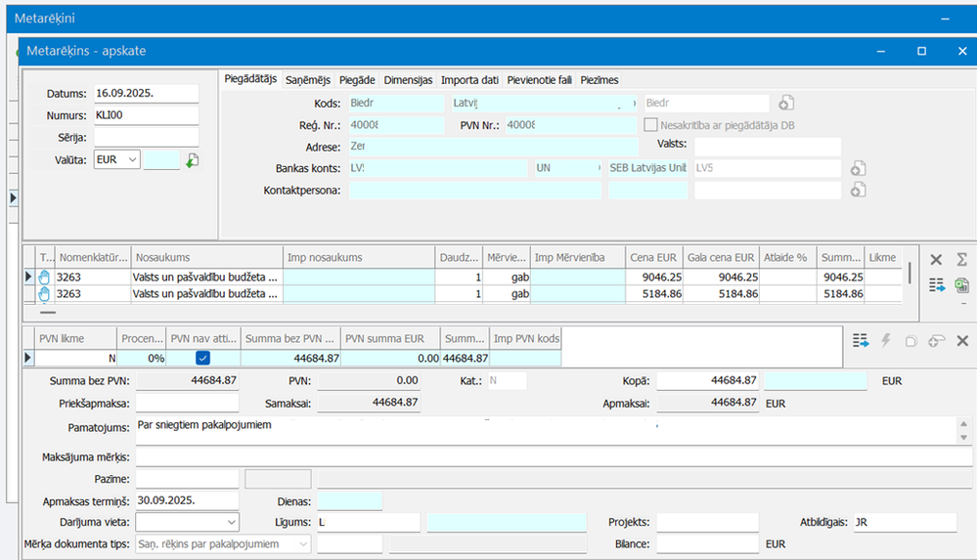Click the list-arrow icon beside the PVN grid

[860, 340]
